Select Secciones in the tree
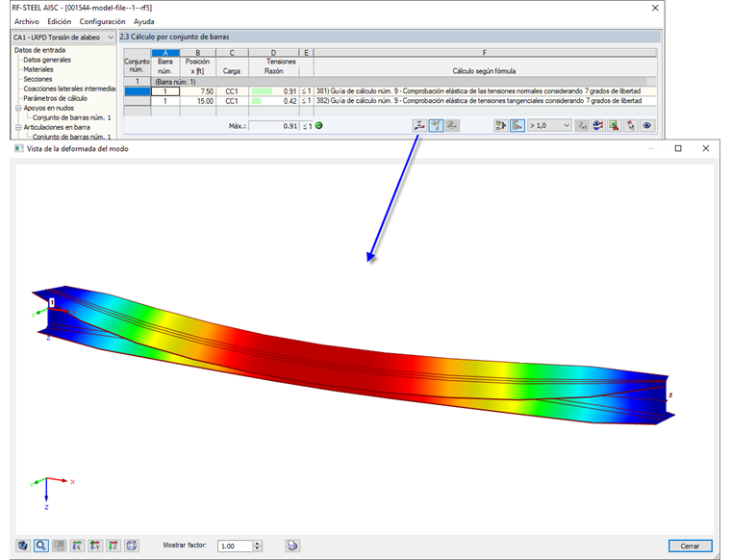Image resolution: width=731 pixels, height=560 pixels. pyautogui.click(x=38, y=79)
